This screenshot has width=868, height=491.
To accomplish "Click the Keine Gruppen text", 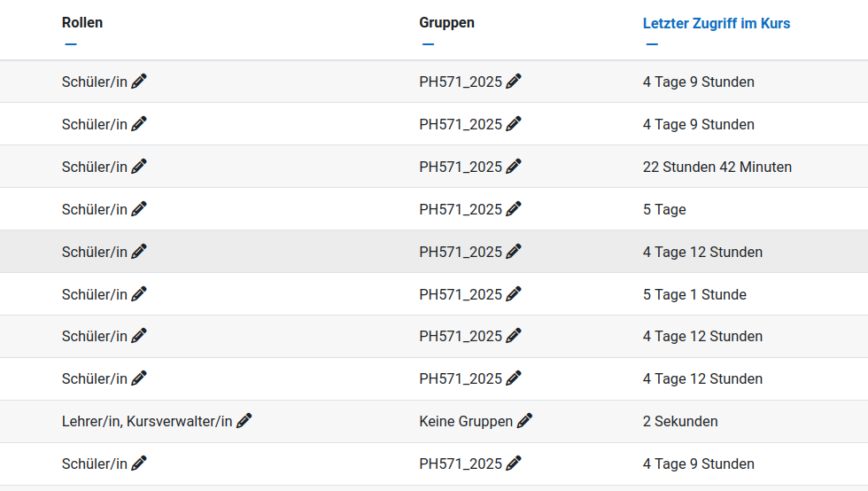I will pos(466,421).
